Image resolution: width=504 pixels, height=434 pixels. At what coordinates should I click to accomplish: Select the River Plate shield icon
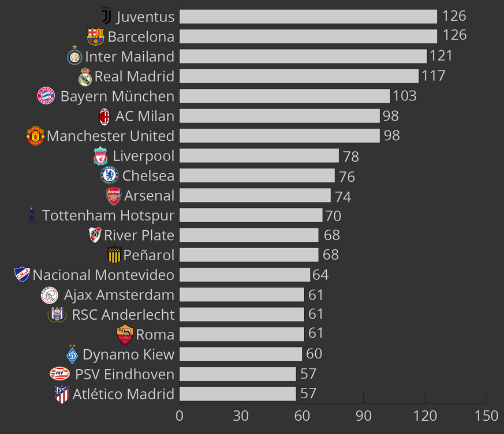click(x=95, y=235)
